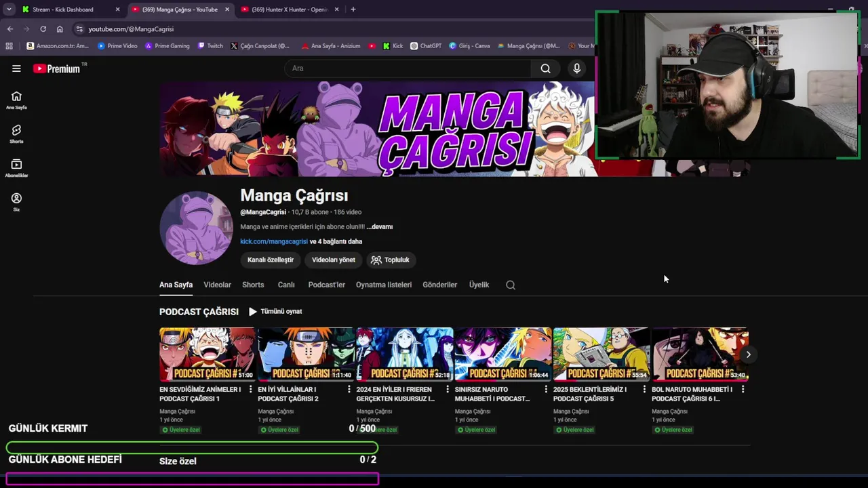
Task: Open the Shorts channel tab
Action: [x=253, y=285]
